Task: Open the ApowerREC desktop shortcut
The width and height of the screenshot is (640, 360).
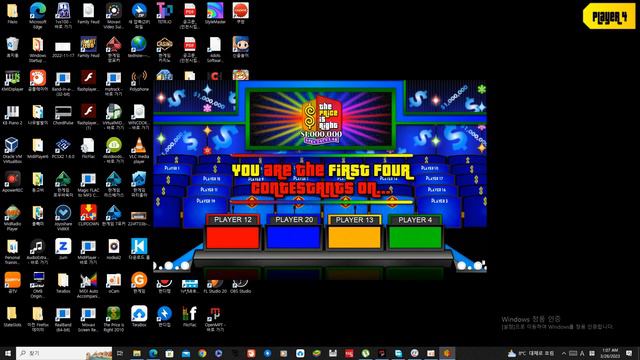Action: (12, 182)
